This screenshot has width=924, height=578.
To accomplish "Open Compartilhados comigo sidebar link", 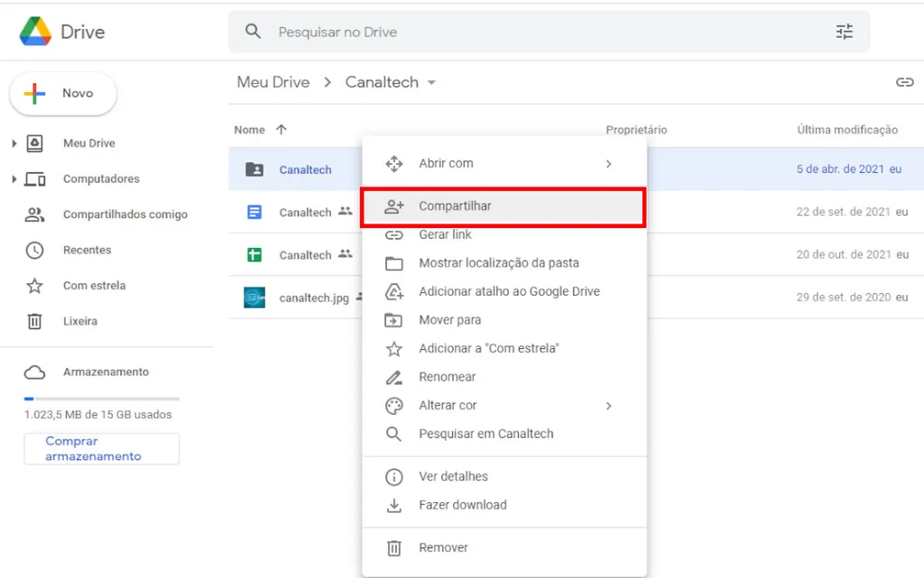I will tap(125, 215).
